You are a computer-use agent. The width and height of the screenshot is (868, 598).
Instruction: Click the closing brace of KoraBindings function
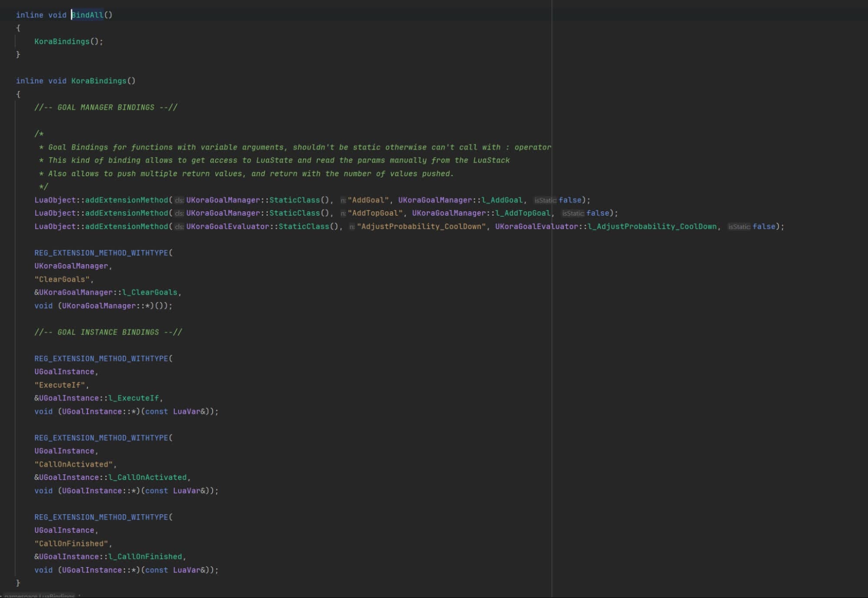(18, 583)
